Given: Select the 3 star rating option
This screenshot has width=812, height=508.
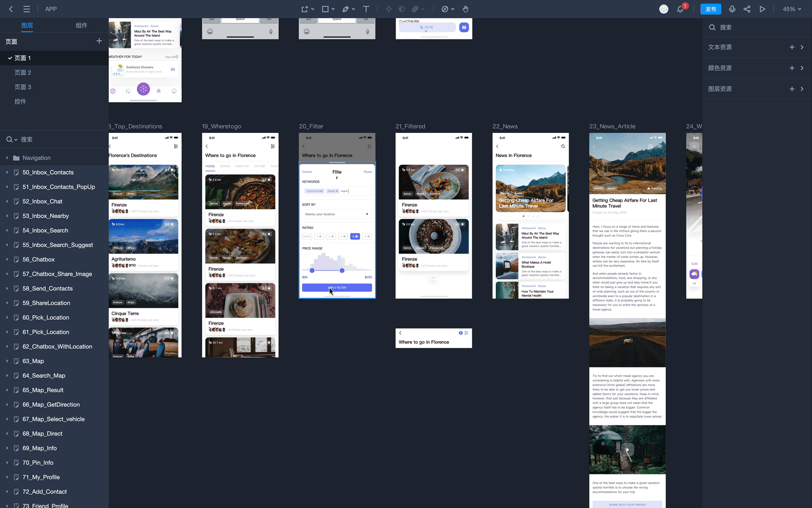Looking at the screenshot, I should [x=343, y=236].
